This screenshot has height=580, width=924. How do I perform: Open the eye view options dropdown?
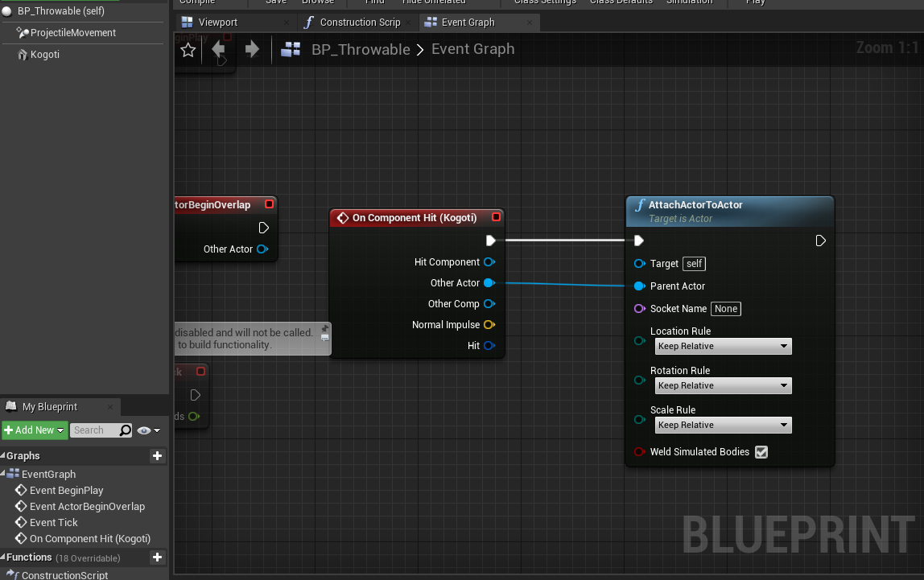(x=148, y=430)
